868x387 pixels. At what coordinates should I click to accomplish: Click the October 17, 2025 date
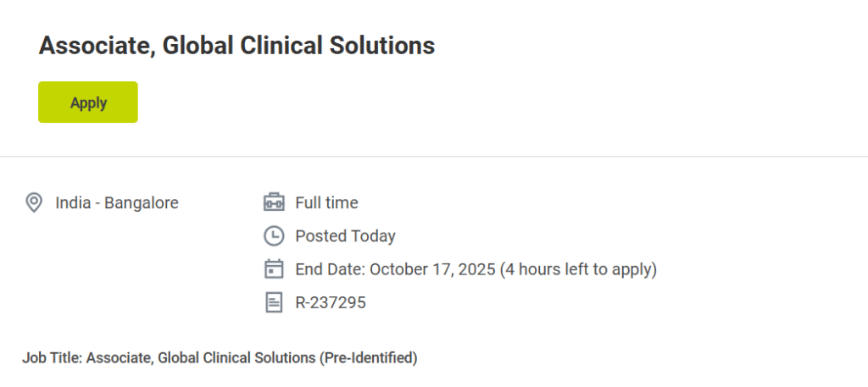431,269
